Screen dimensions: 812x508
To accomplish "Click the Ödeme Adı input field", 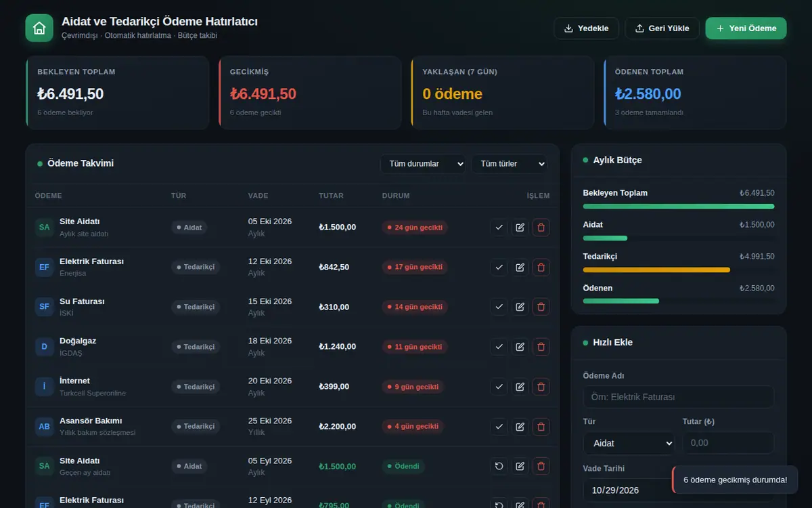I will (x=678, y=397).
